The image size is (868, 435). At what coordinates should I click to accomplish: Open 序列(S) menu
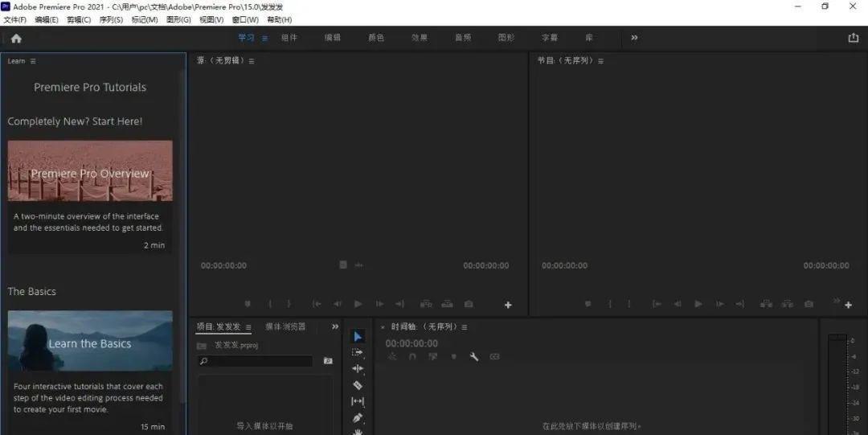[x=111, y=19]
